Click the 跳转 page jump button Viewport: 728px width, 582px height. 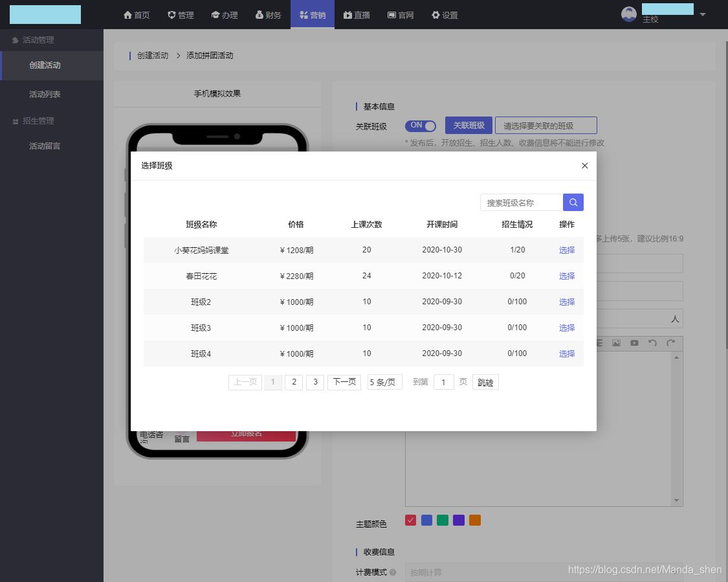click(485, 382)
